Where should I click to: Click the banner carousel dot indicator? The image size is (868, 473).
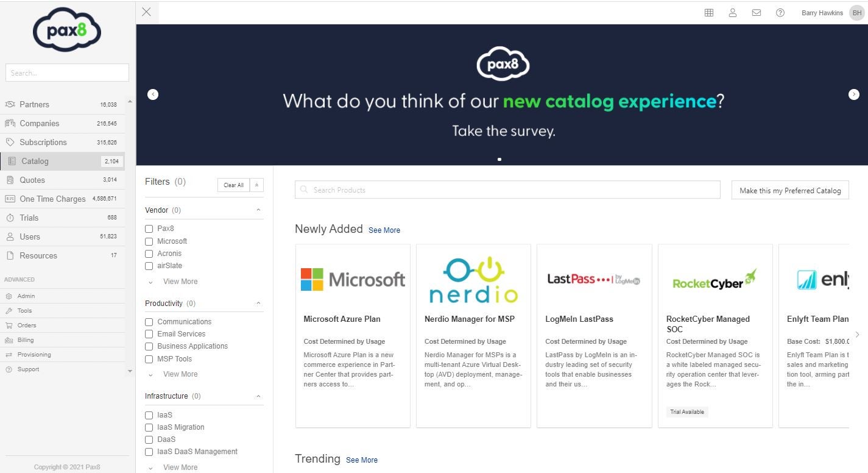pyautogui.click(x=499, y=159)
